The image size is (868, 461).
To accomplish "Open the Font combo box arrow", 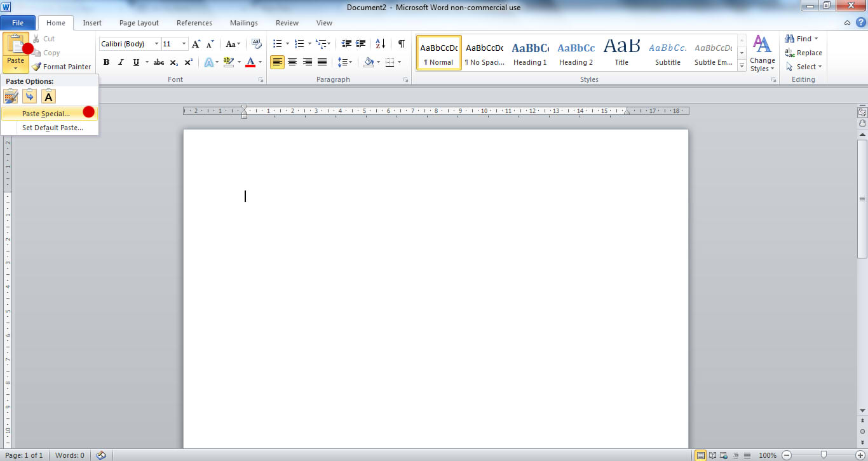I will click(x=156, y=44).
